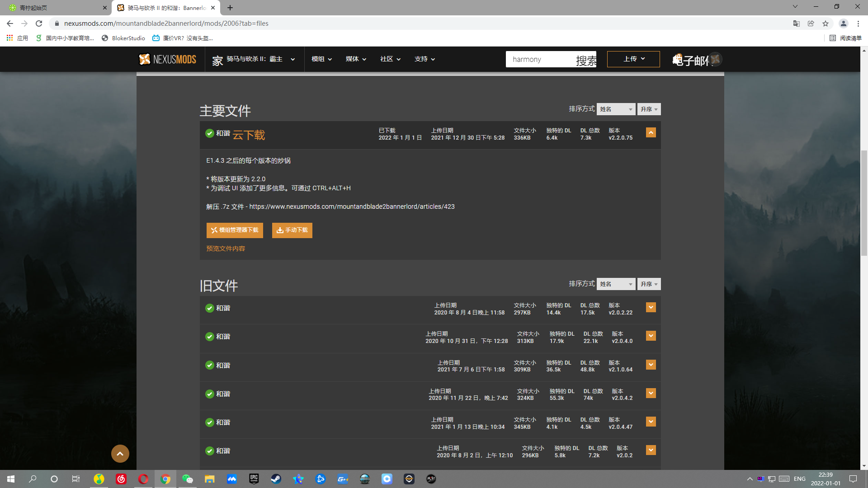Open Task View on the taskbar
Image resolution: width=868 pixels, height=488 pixels.
tap(76, 479)
